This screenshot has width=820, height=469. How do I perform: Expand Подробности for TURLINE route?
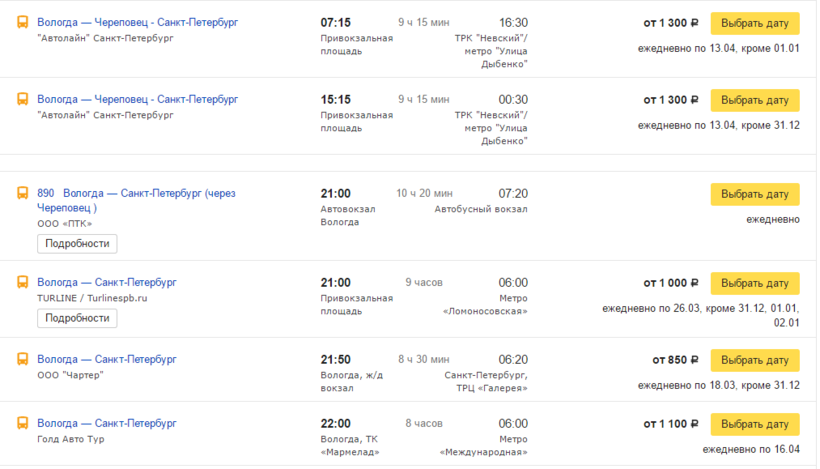click(77, 318)
